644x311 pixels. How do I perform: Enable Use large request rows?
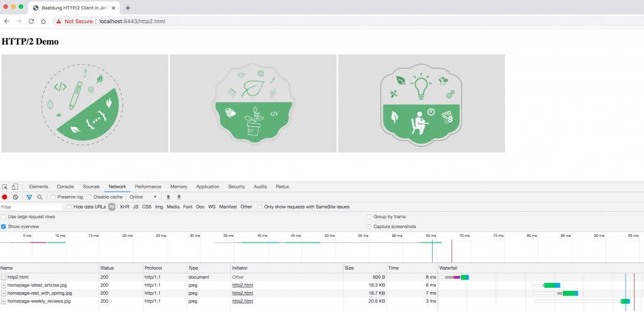[3, 217]
